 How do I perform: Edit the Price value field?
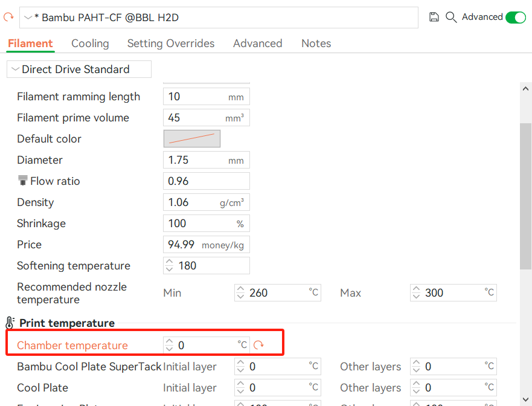pos(207,245)
